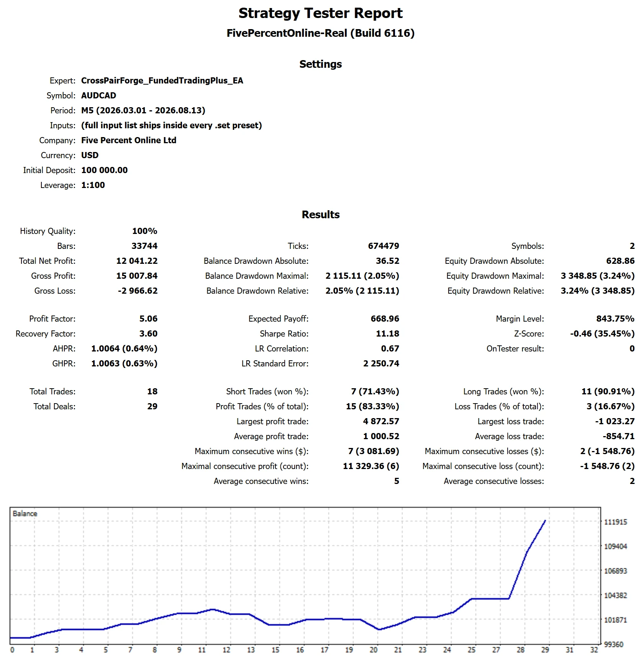Screen dimensions: 644x662
Task: Select the period M5 (2026.03.01 - 2026.08.13)
Action: 143,111
